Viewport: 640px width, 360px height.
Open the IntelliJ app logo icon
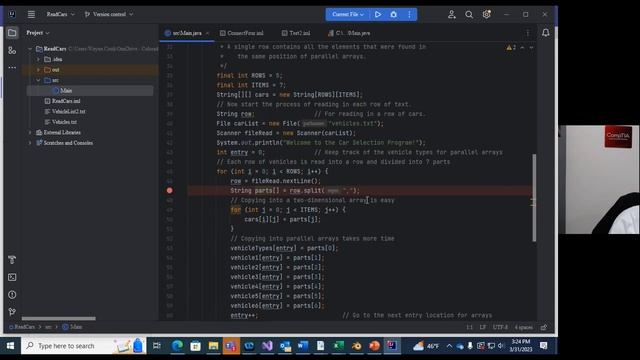pos(12,14)
